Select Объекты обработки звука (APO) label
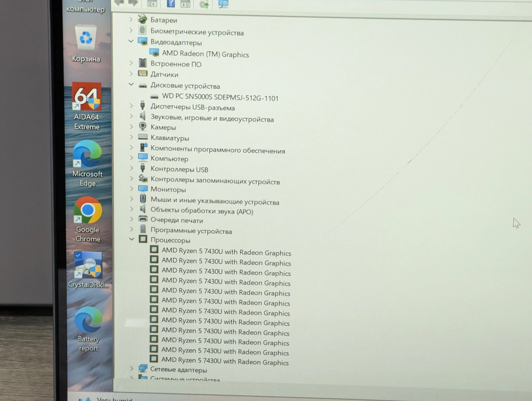The image size is (532, 401). (202, 211)
